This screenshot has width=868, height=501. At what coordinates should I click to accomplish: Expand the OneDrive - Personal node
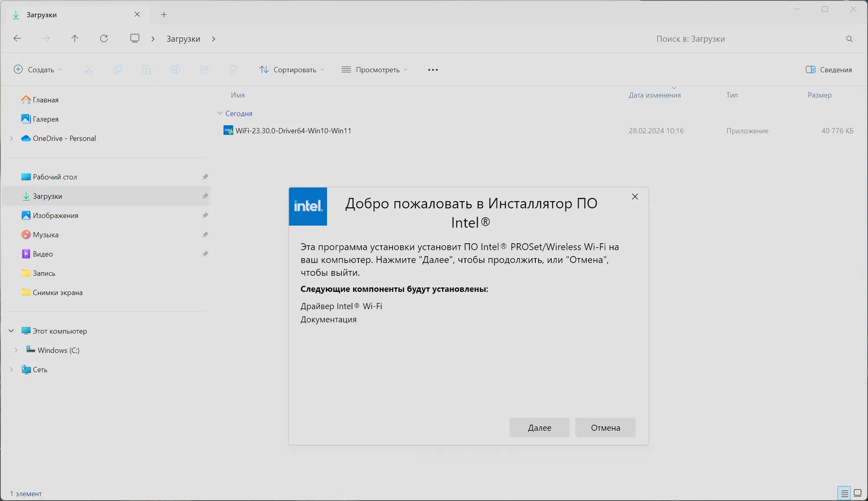point(11,138)
